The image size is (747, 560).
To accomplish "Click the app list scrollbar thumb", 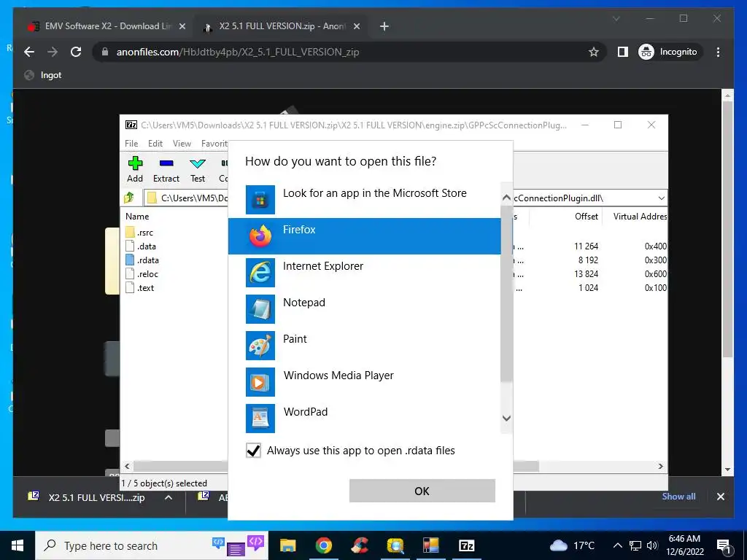I will tap(506, 294).
